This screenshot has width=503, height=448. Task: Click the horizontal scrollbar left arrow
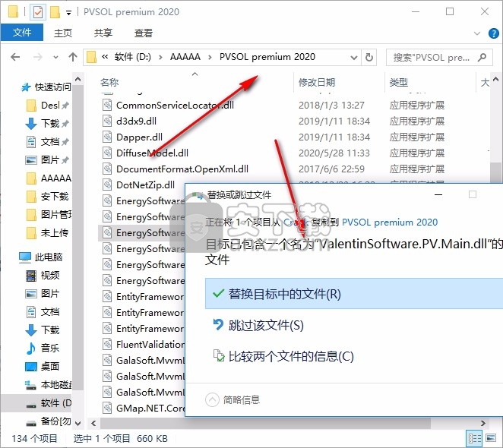pos(93,423)
